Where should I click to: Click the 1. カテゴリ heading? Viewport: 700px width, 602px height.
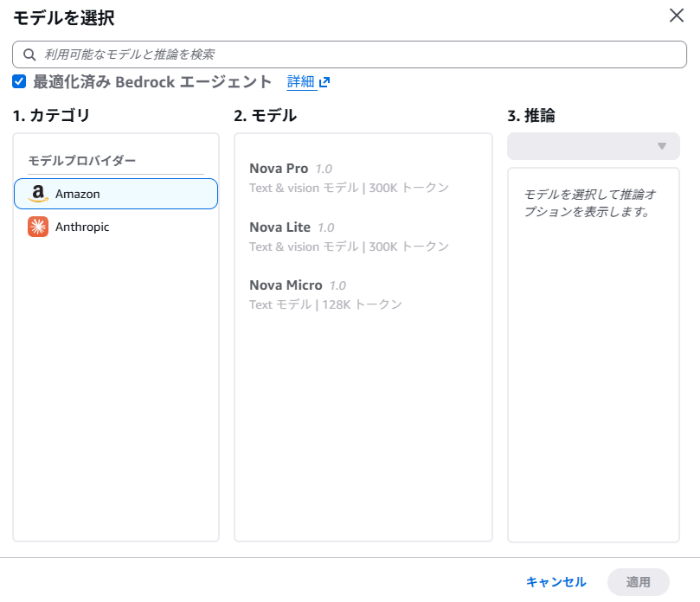pos(51,116)
